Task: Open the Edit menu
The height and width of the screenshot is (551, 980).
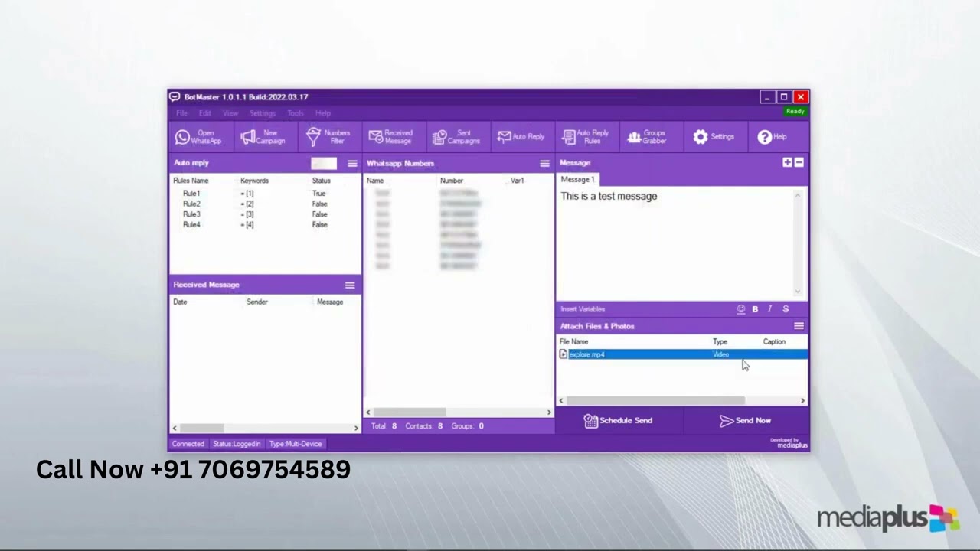Action: tap(205, 113)
